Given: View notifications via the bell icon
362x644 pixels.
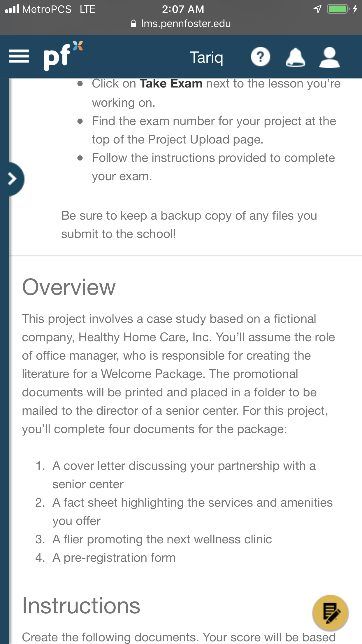Looking at the screenshot, I should click(x=295, y=57).
